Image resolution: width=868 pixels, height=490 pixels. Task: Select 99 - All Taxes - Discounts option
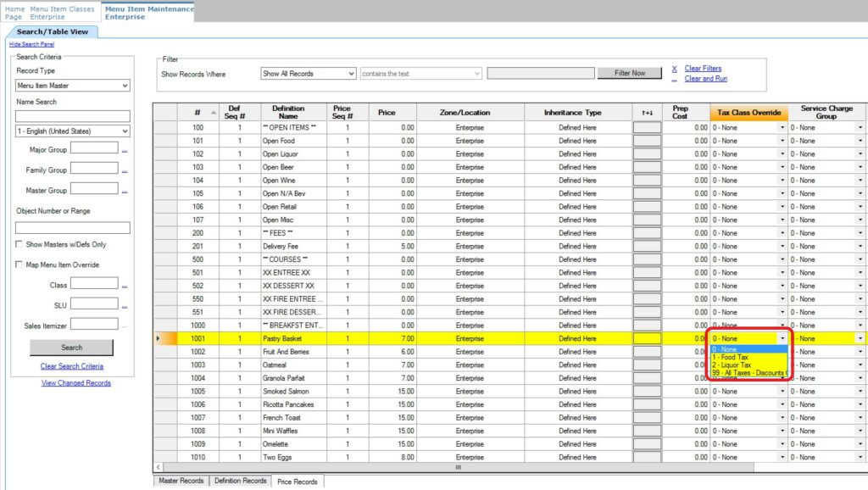click(x=748, y=373)
